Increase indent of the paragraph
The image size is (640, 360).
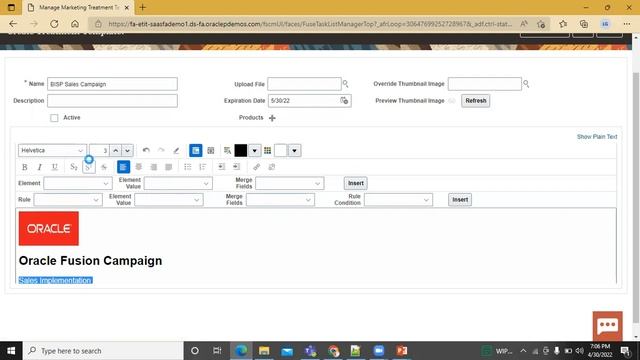click(236, 167)
